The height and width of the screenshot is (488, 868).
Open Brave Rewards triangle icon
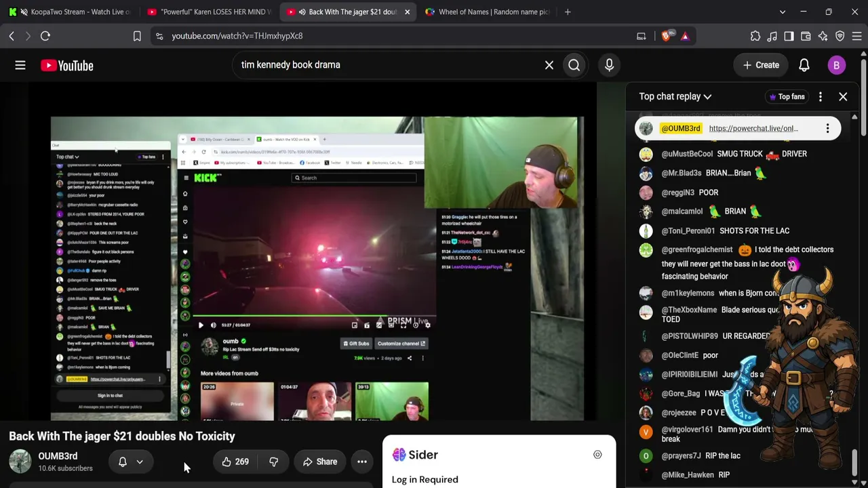[685, 36]
